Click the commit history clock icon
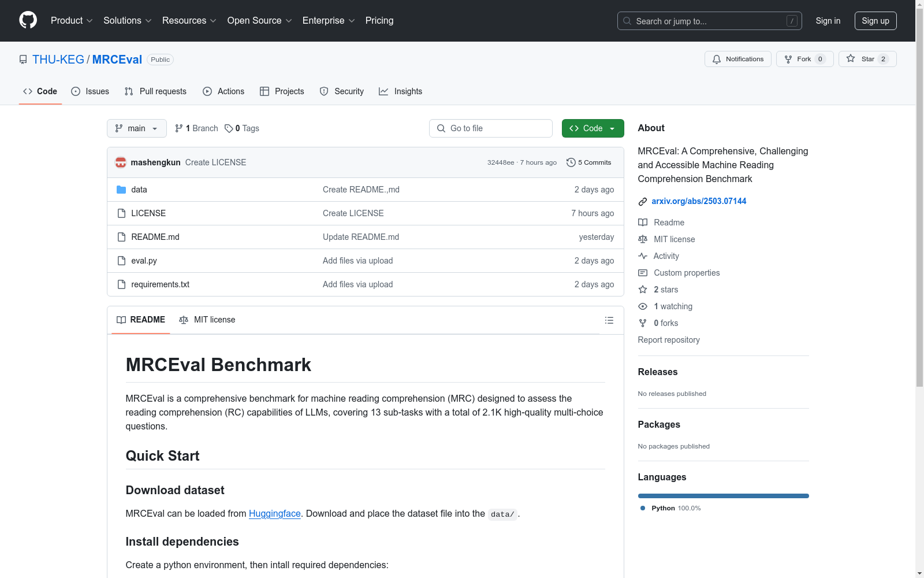Screen dimensions: 924x578 tap(571, 162)
